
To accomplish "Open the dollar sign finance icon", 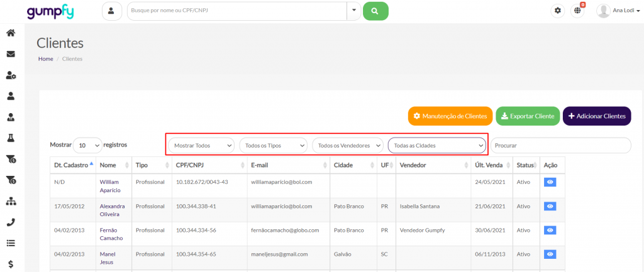I will (x=11, y=263).
